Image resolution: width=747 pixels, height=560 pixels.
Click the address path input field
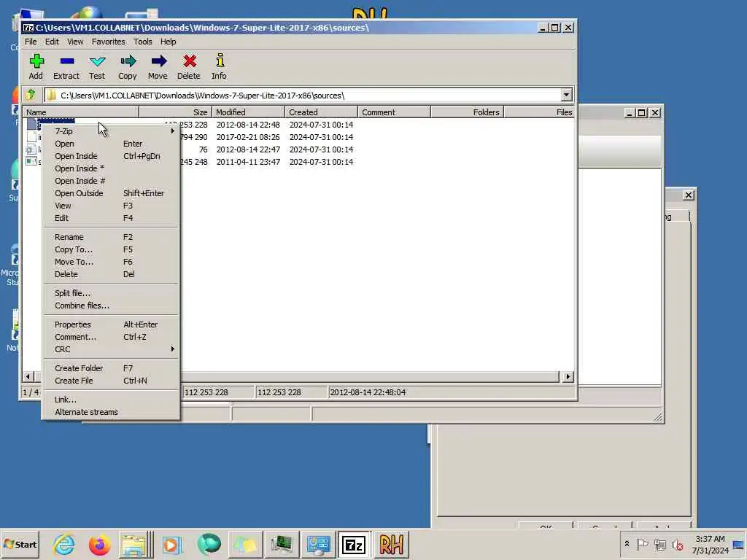[x=303, y=96]
